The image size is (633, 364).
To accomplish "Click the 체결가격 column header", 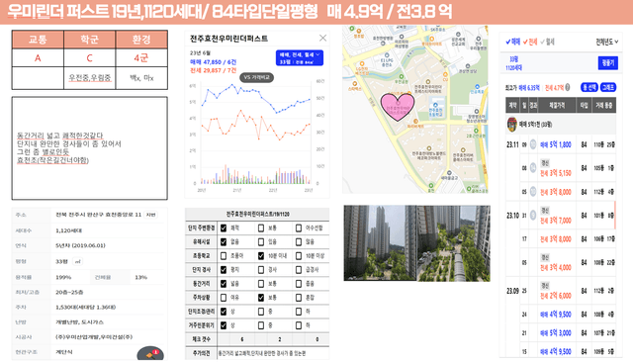I will click(557, 105).
